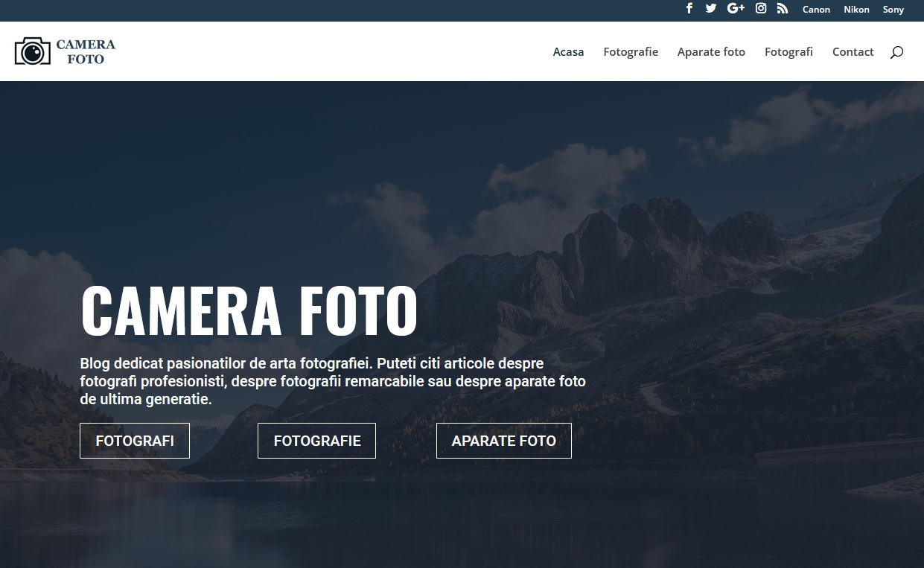This screenshot has height=568, width=924.
Task: Open the Google Plus social icon
Action: click(x=736, y=9)
